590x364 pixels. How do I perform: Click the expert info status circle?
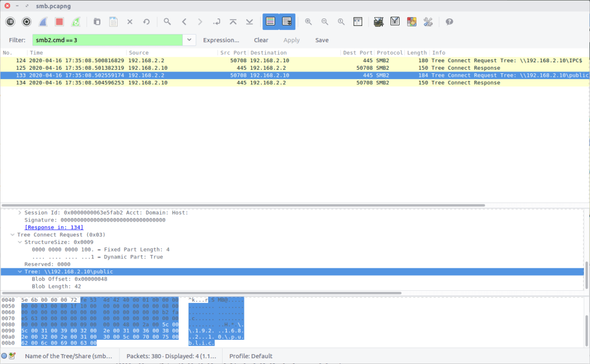point(5,356)
